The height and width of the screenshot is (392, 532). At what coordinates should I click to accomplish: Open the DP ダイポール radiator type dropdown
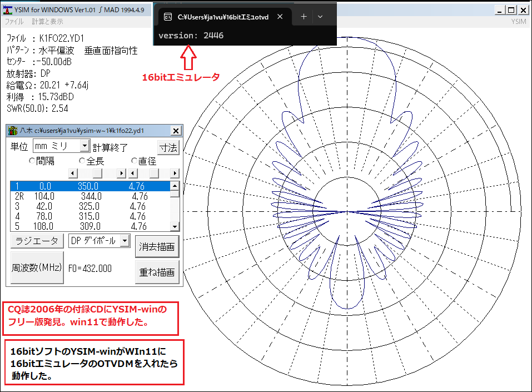[x=125, y=241]
